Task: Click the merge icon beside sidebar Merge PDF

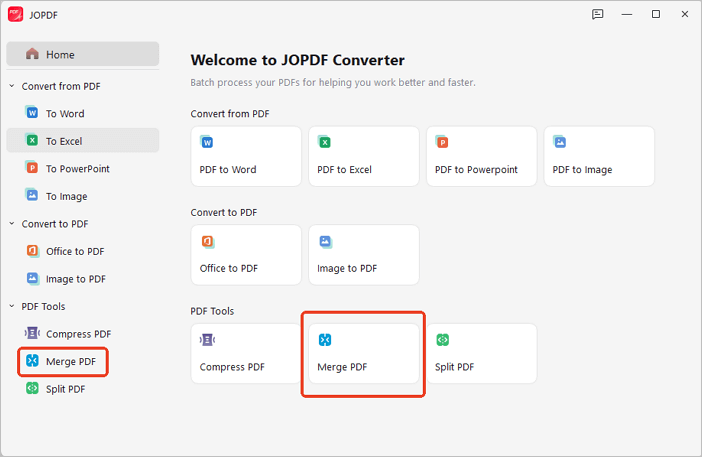Action: point(32,361)
